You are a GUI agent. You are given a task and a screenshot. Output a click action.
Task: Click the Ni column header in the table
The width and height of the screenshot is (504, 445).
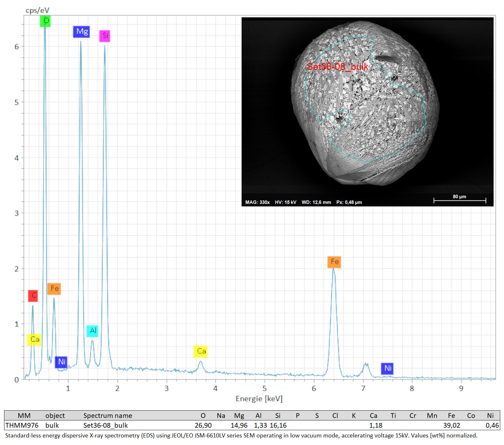[x=490, y=416]
